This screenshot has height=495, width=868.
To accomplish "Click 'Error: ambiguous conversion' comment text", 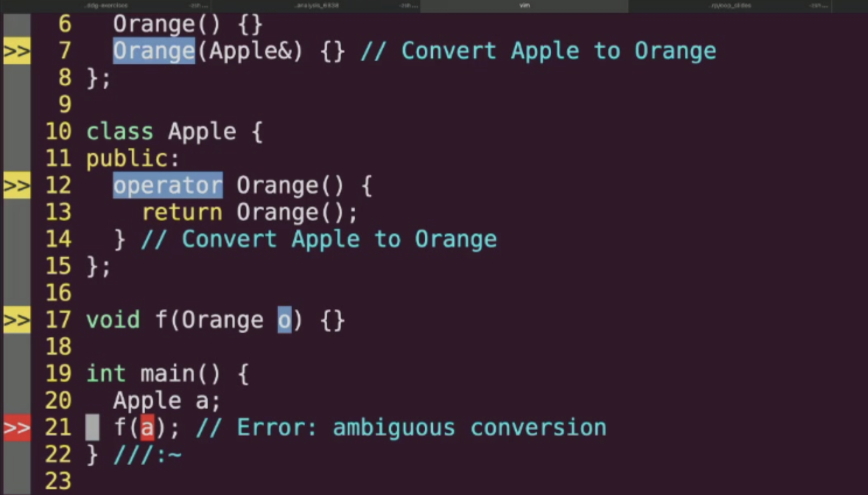I will coord(422,428).
